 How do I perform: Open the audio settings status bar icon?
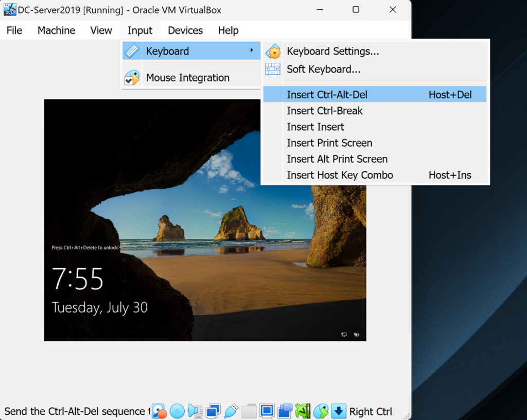click(195, 411)
